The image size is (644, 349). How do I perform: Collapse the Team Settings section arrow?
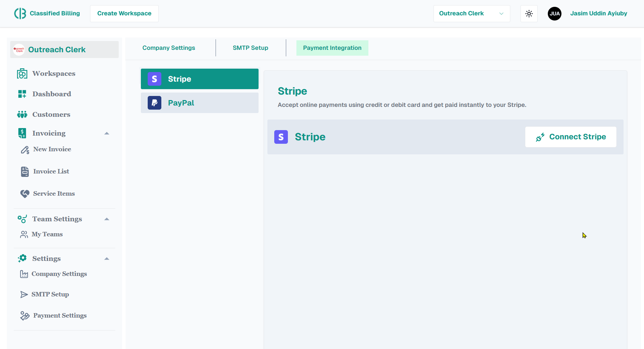(x=107, y=219)
